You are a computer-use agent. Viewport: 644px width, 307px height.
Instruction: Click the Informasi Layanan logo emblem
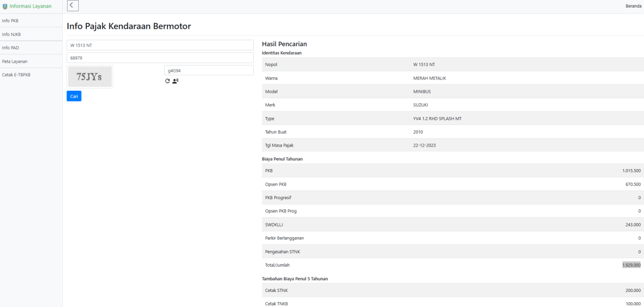coord(5,6)
